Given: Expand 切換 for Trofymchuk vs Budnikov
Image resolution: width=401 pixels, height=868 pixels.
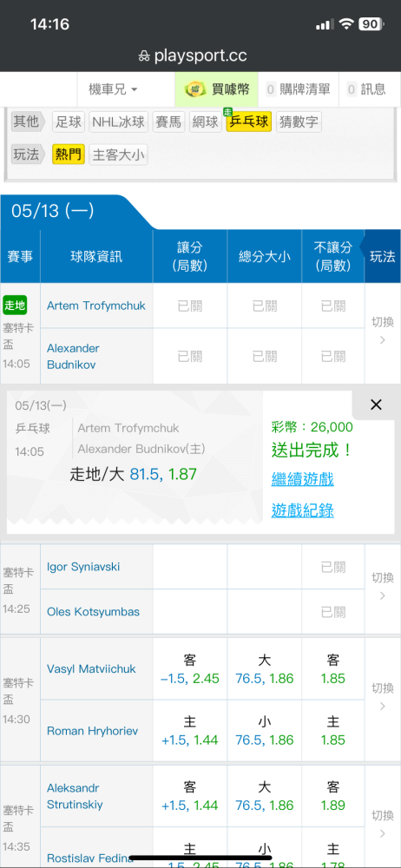Looking at the screenshot, I should 382,331.
